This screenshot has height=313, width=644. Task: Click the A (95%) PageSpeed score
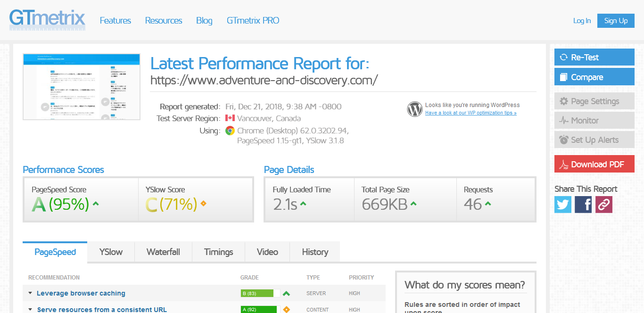[x=60, y=204]
